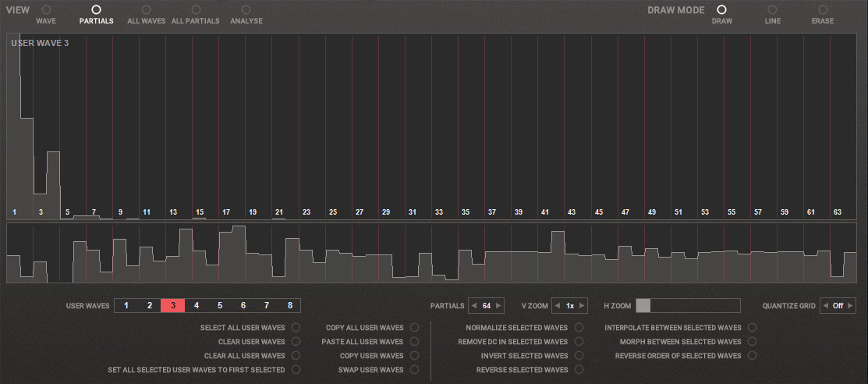Click Swap User Waves button

[x=414, y=370]
